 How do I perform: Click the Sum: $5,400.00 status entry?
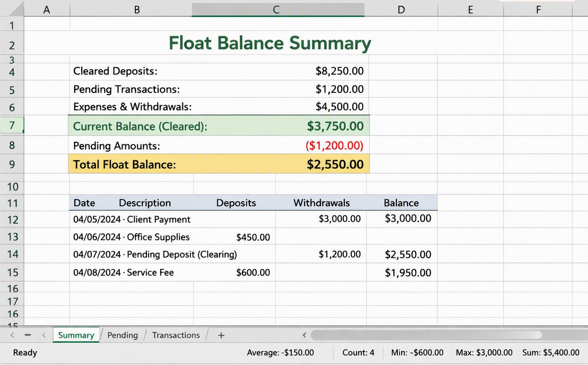551,353
